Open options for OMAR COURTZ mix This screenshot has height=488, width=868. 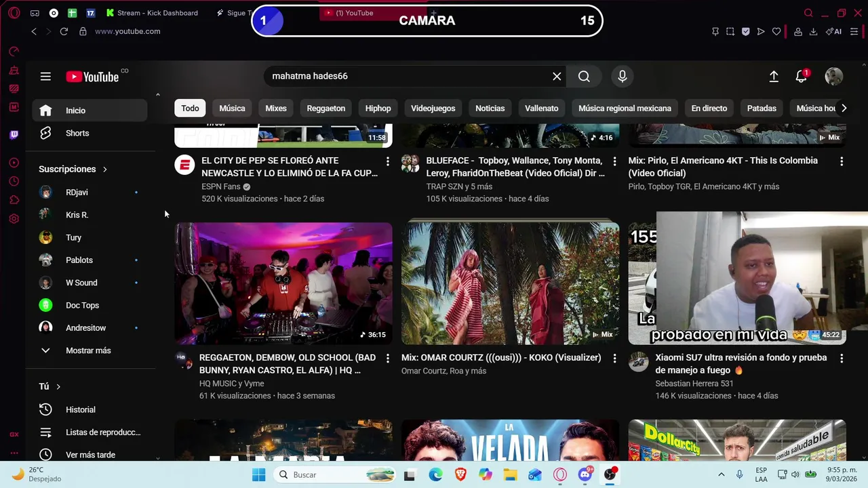[614, 358]
